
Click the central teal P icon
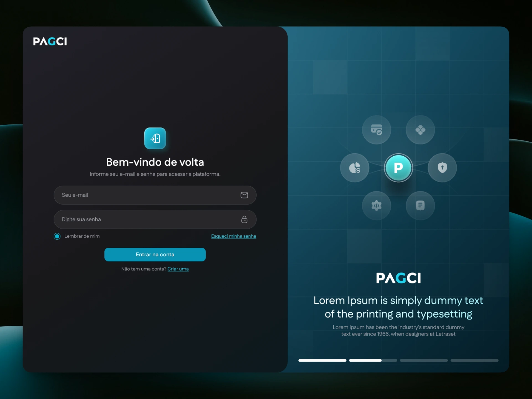398,168
